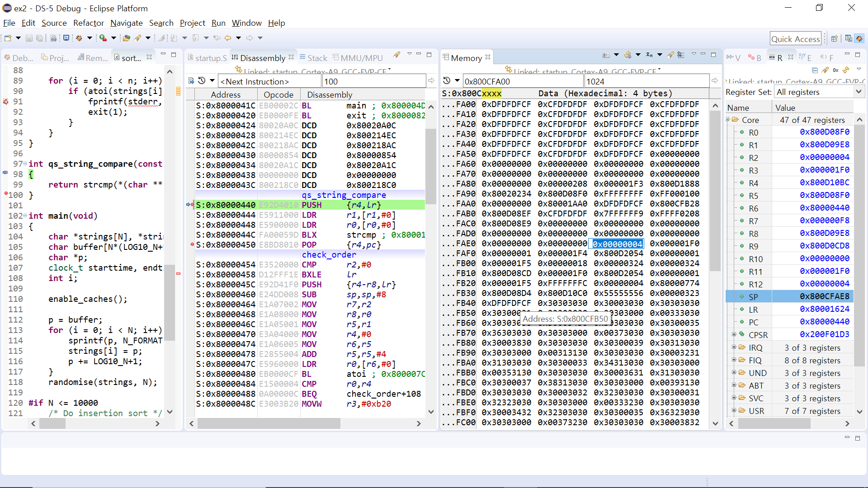This screenshot has width=868, height=488.
Task: Open the Navigate menu
Action: 126,23
